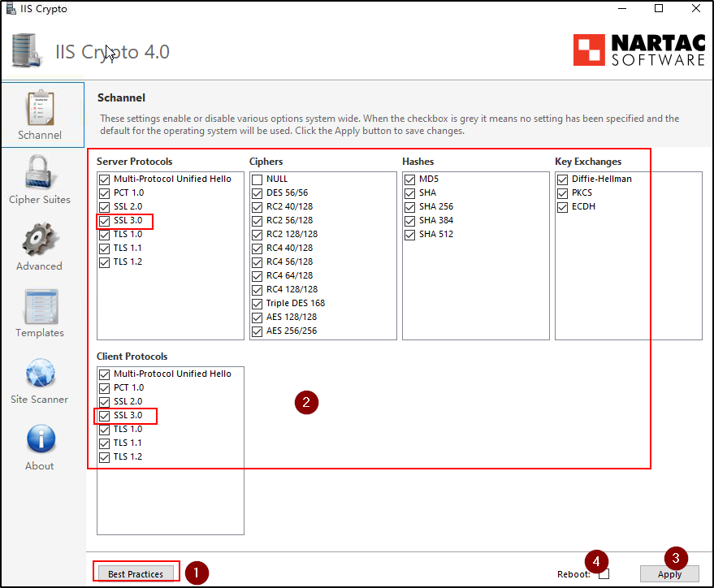Image resolution: width=714 pixels, height=588 pixels.
Task: Toggle Client Protocols TLS 1.1 checkbox
Action: (x=104, y=443)
